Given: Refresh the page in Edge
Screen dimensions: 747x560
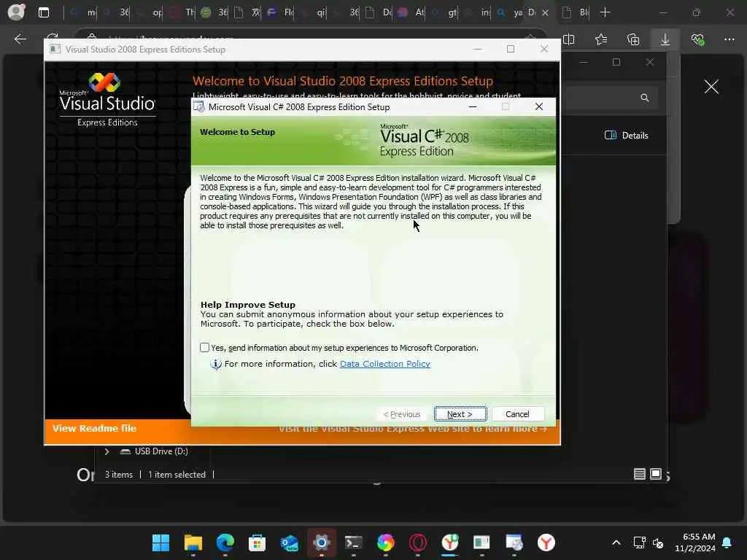Looking at the screenshot, I should [53, 39].
